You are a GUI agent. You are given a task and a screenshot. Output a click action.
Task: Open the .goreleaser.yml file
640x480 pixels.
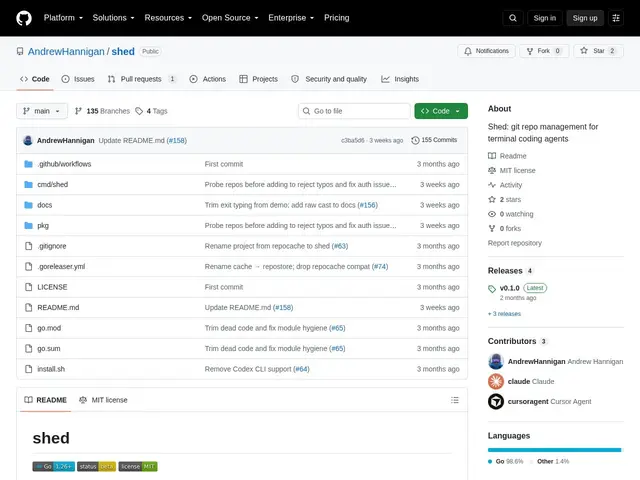(61, 267)
